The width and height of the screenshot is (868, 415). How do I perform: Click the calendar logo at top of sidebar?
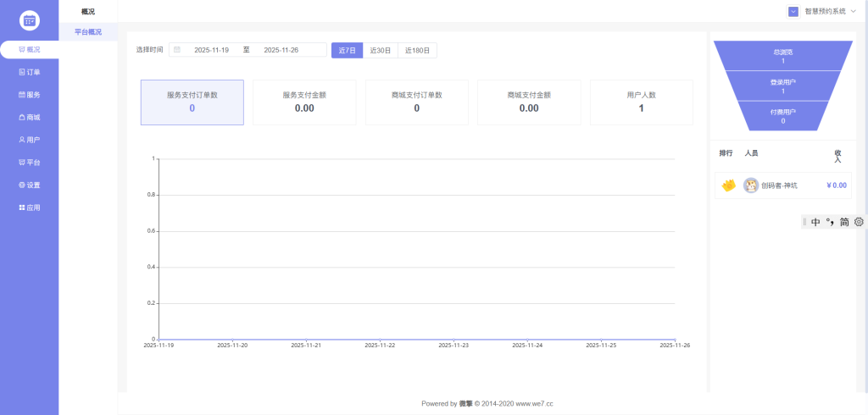[30, 19]
